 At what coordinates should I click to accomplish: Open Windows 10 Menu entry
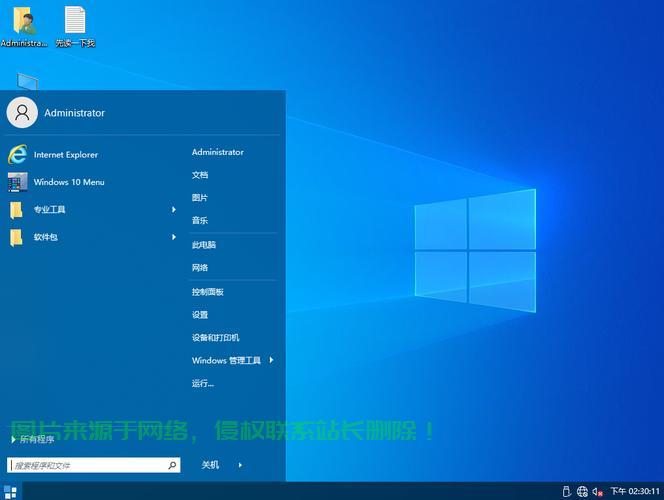point(56,182)
